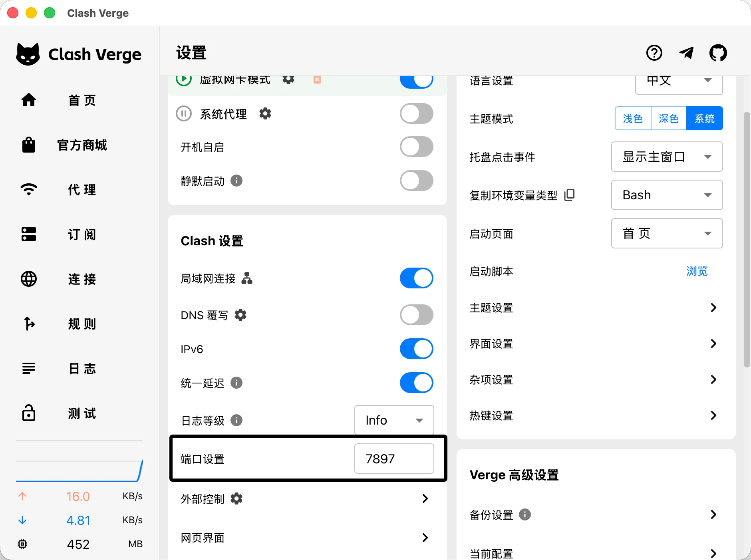751x560 pixels.
Task: Expand the 主题设置 row
Action: (596, 308)
